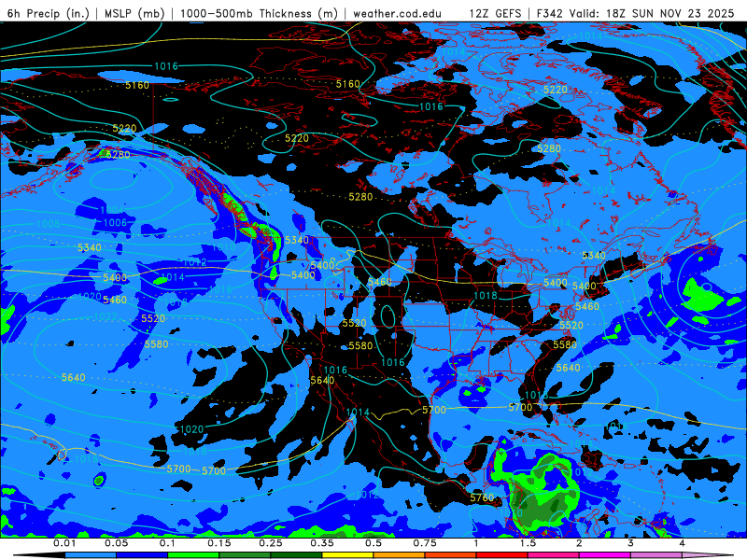Select the magenta 2–3 legend swatch
This screenshot has height=560, width=747.
pyautogui.click(x=605, y=555)
